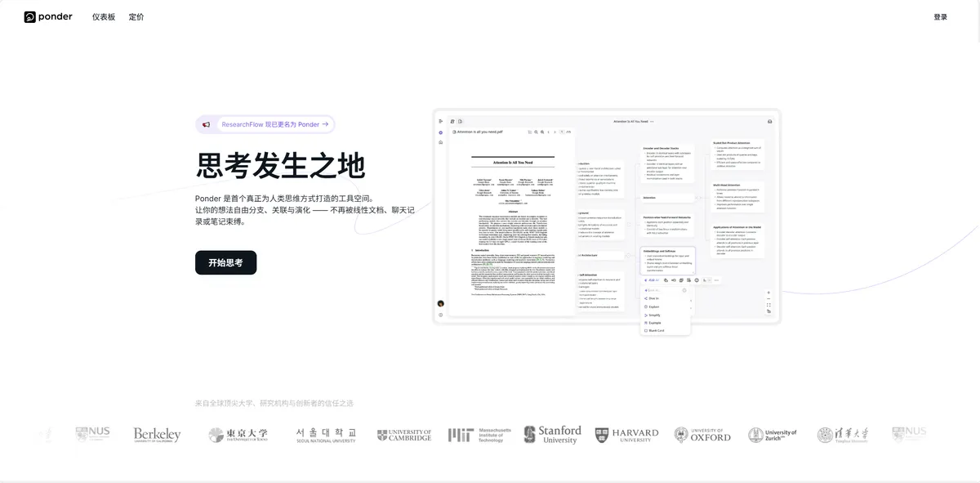Open the 仪表板 navigation item
This screenshot has height=483, width=980.
coord(104,16)
